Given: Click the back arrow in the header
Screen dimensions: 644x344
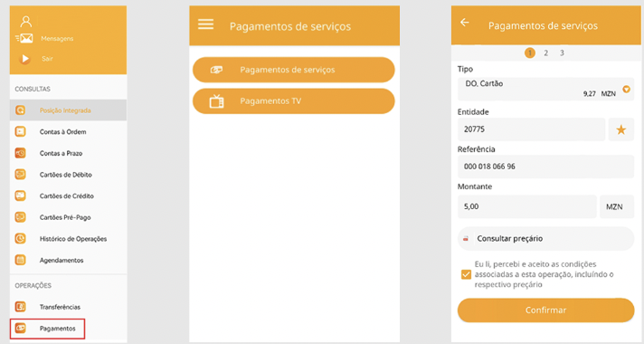Looking at the screenshot, I should point(465,23).
